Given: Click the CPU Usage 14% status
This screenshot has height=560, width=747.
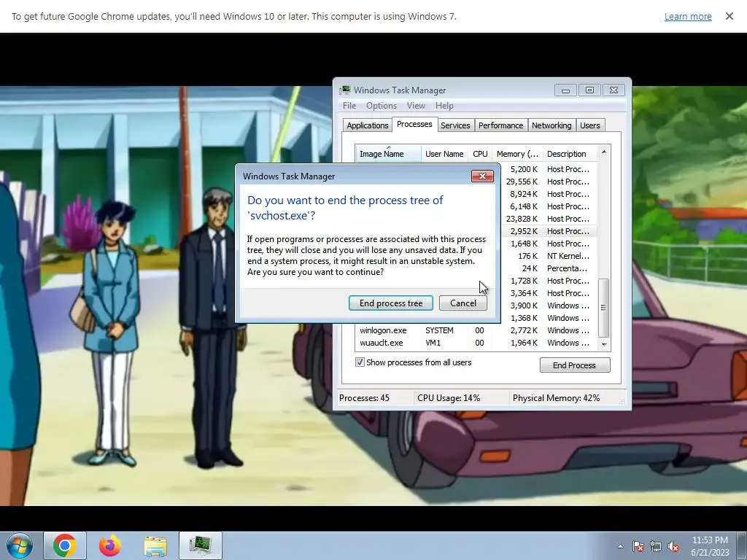Looking at the screenshot, I should (x=449, y=398).
